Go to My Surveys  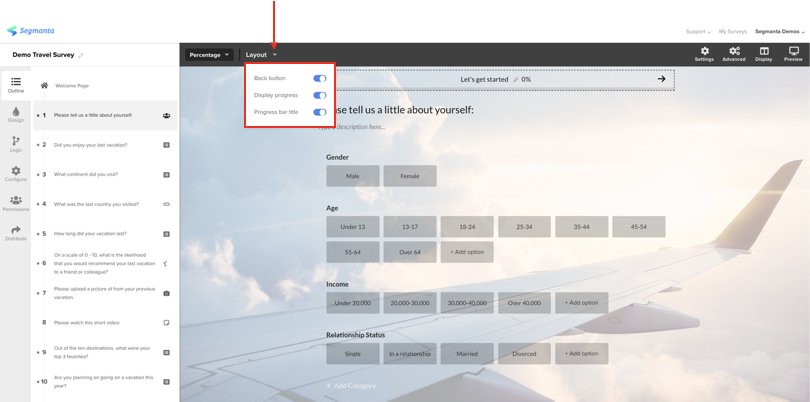[732, 32]
